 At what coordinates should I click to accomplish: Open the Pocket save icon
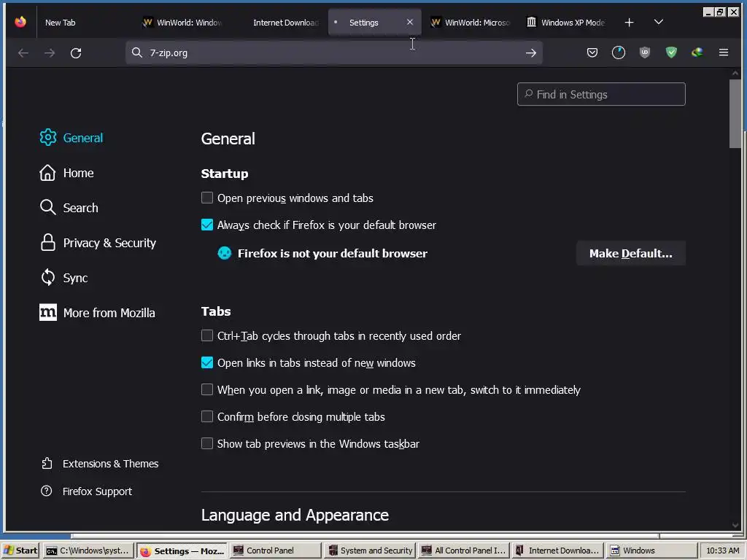pyautogui.click(x=592, y=52)
